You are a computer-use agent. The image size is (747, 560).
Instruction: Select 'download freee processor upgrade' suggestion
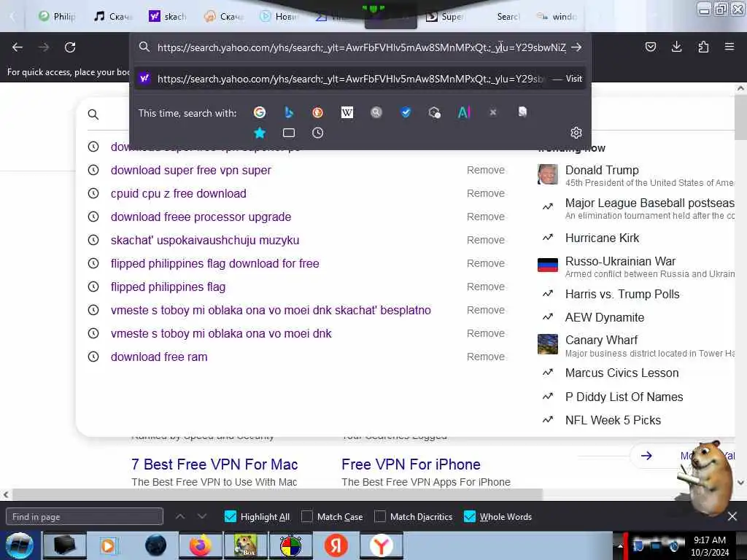[x=201, y=217]
